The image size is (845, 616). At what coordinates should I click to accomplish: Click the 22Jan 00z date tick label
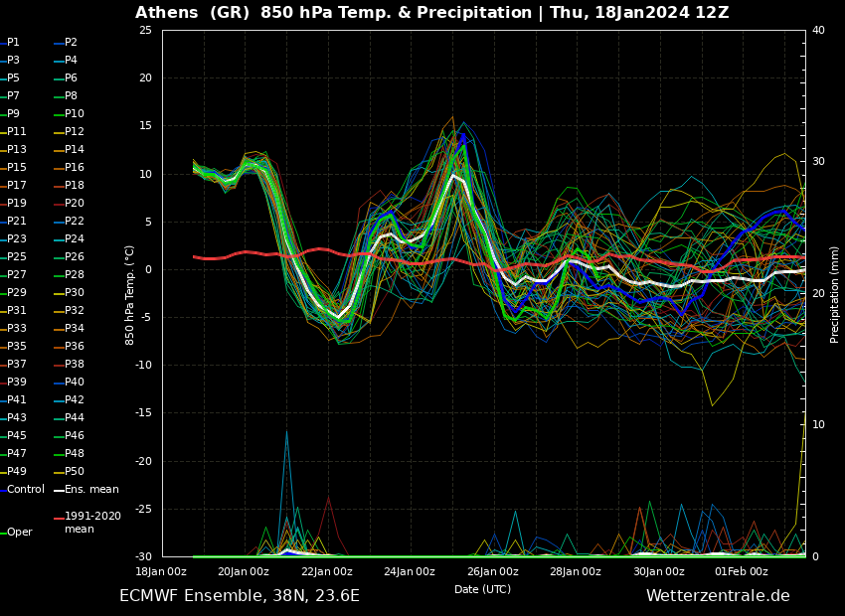326,571
